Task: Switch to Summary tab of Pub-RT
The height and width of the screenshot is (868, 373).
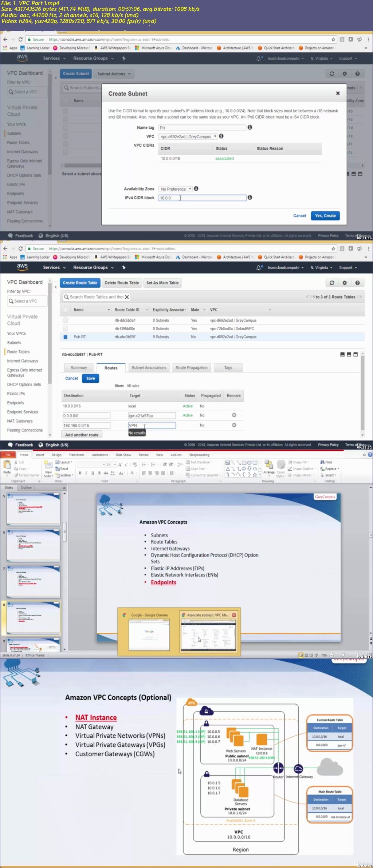Action: click(x=79, y=368)
